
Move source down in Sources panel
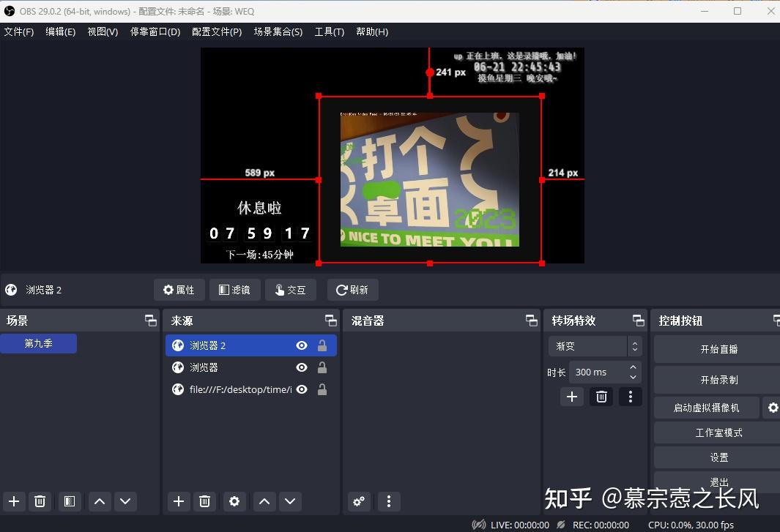tap(290, 501)
